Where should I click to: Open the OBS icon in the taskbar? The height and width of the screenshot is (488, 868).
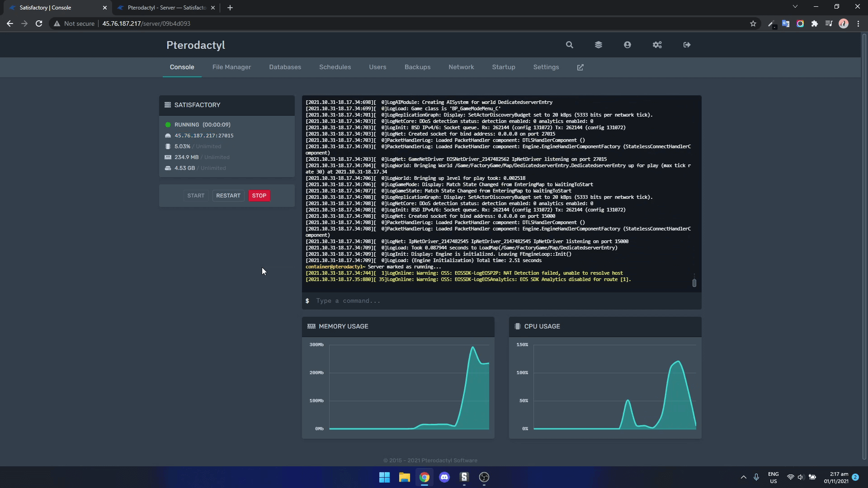pyautogui.click(x=484, y=477)
